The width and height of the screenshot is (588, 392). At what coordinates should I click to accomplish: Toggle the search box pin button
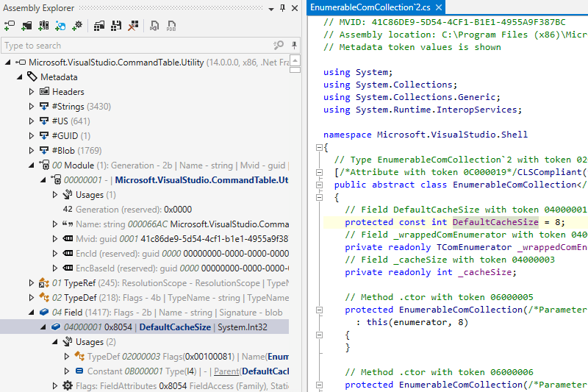tap(294, 46)
